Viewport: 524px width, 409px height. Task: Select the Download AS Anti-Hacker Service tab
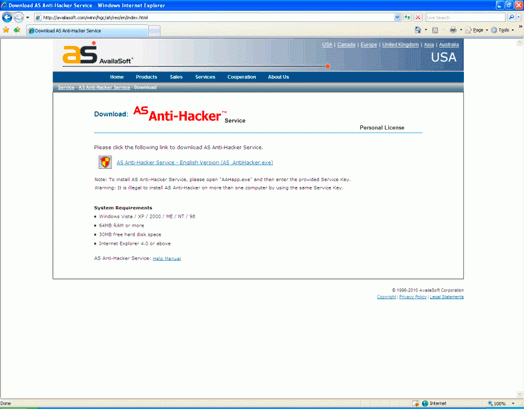(88, 31)
